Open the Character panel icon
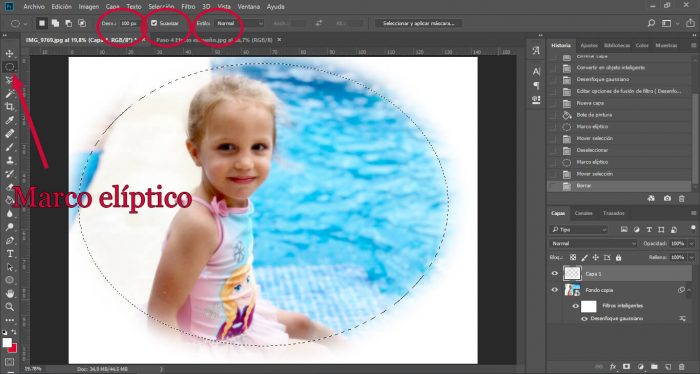Image resolution: width=700 pixels, height=374 pixels. click(536, 71)
